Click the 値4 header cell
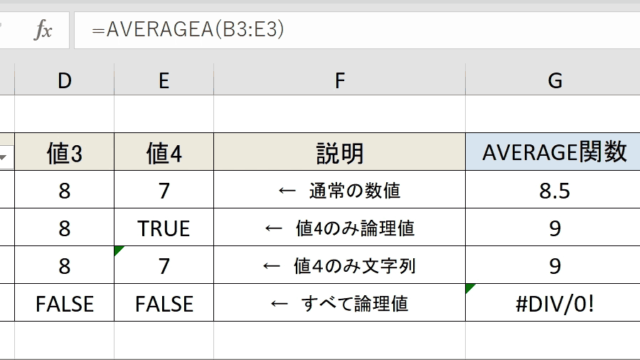The image size is (640, 360). 164,152
